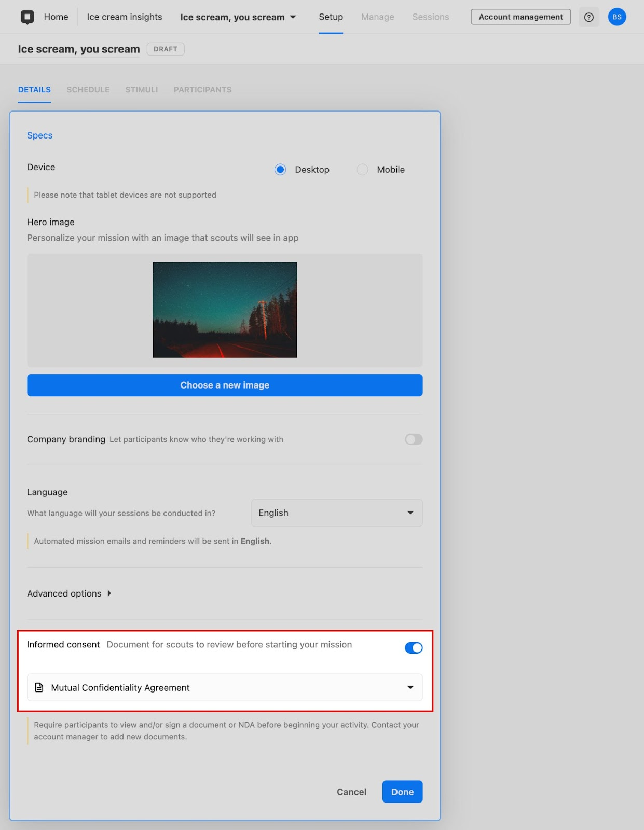Image resolution: width=644 pixels, height=830 pixels.
Task: Enable the Company branding toggle
Action: click(414, 439)
